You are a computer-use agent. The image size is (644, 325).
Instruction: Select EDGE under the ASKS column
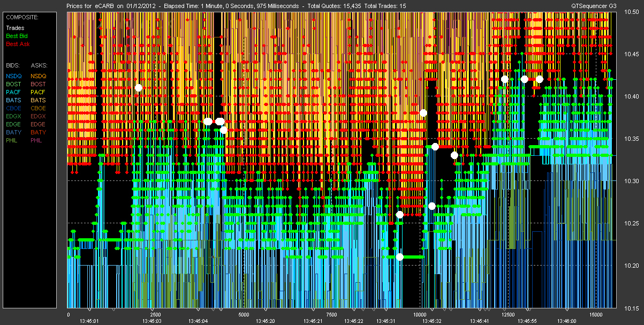[x=38, y=124]
